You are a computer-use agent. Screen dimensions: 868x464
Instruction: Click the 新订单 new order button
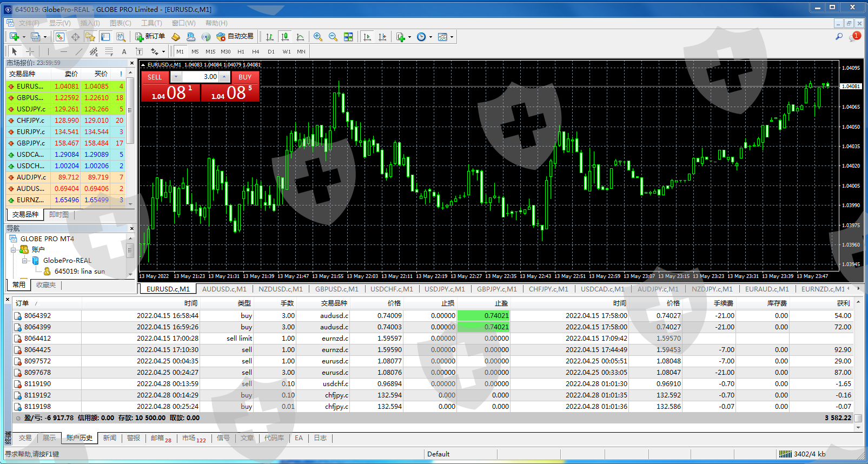click(150, 37)
